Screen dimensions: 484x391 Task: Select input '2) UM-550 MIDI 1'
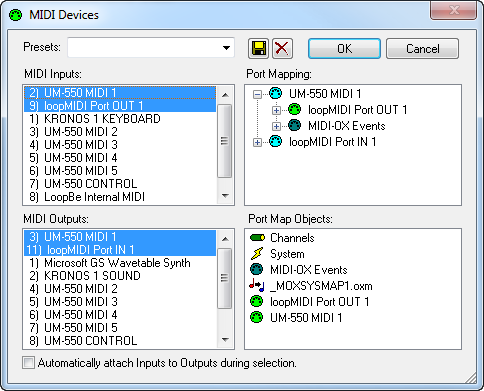pos(120,93)
